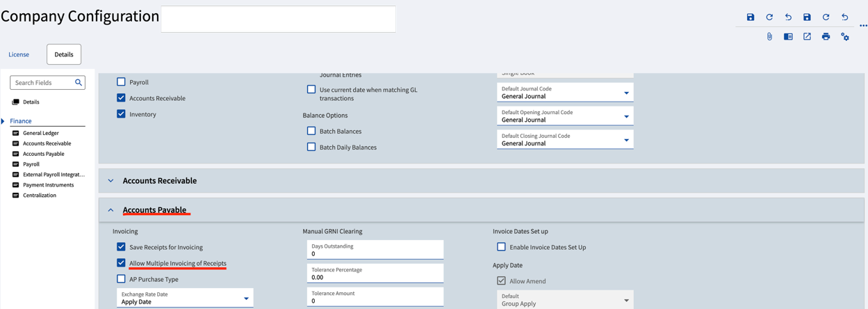Click the Balance Options label
The height and width of the screenshot is (309, 868).
pyautogui.click(x=325, y=116)
